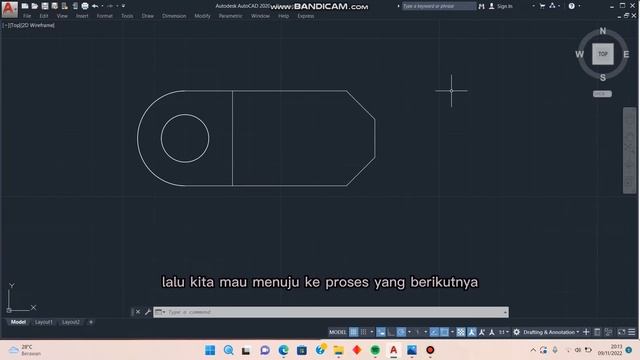This screenshot has width=640, height=360.
Task: Click the Plot printer icon
Action: tap(85, 6)
